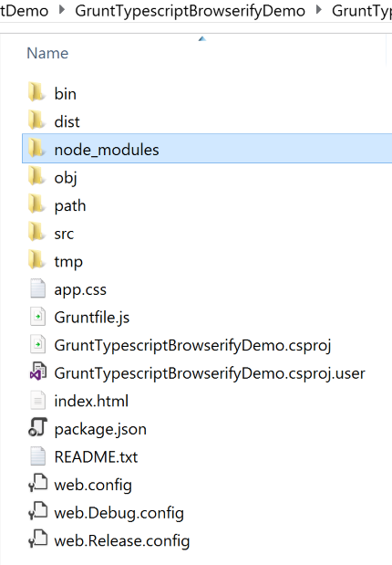Image resolution: width=392 pixels, height=565 pixels.
Task: Toggle sort direction arrow above Name column
Action: tap(202, 38)
